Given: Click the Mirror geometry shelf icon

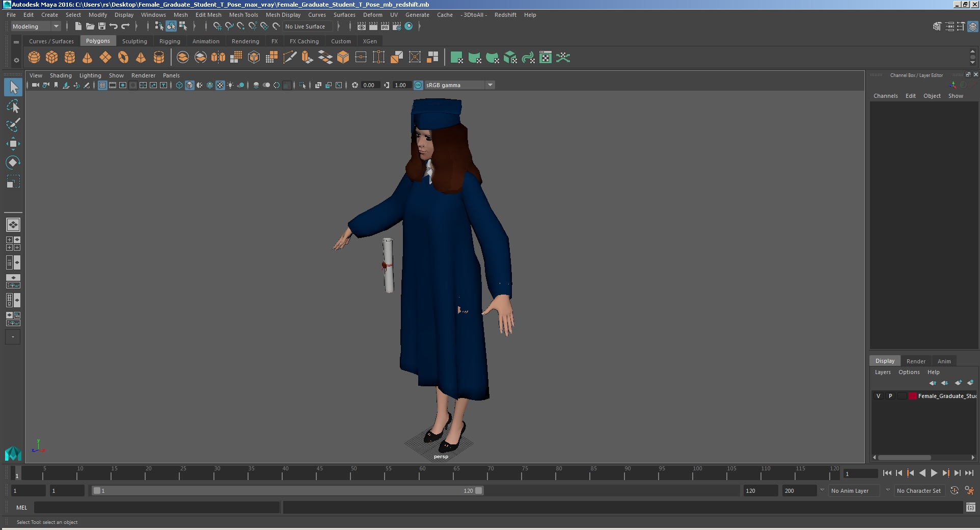Looking at the screenshot, I should 219,58.
